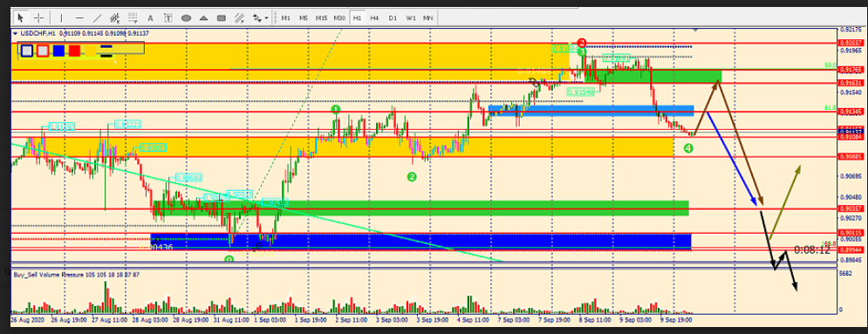Screen dimensions: 868x334
Task: Click the small triangle before USDCHF,H1
Action: click(x=15, y=33)
